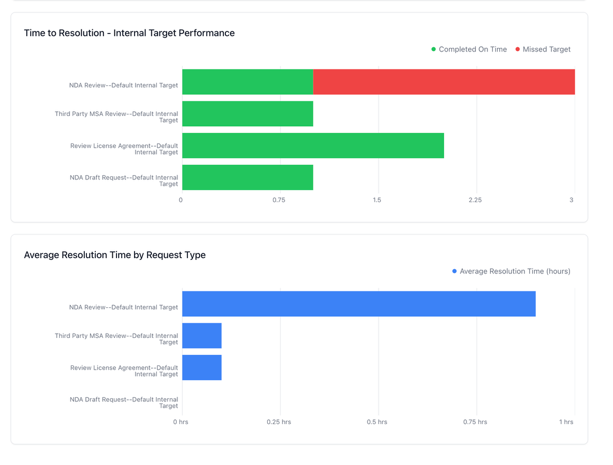The image size is (613, 465).
Task: Click the Time to Resolution chart title
Action: 129,33
